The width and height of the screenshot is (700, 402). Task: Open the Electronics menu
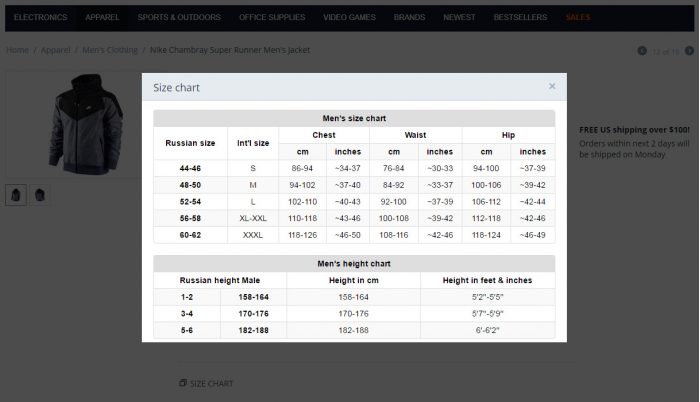[x=40, y=17]
